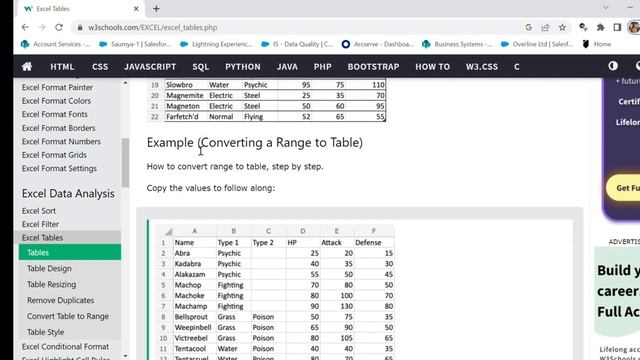
Task: Open a new browser tab with plus icon
Action: (x=156, y=9)
